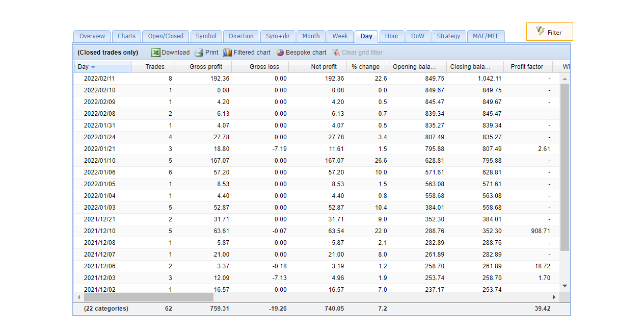Image resolution: width=644 pixels, height=329 pixels.
Task: Sort table by Net profit column
Action: 324,66
